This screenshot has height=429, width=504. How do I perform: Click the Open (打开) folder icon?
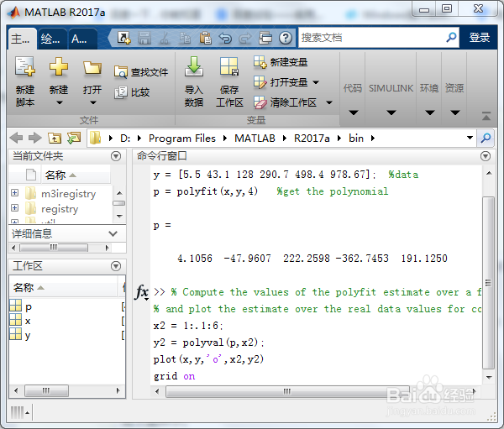pos(92,67)
